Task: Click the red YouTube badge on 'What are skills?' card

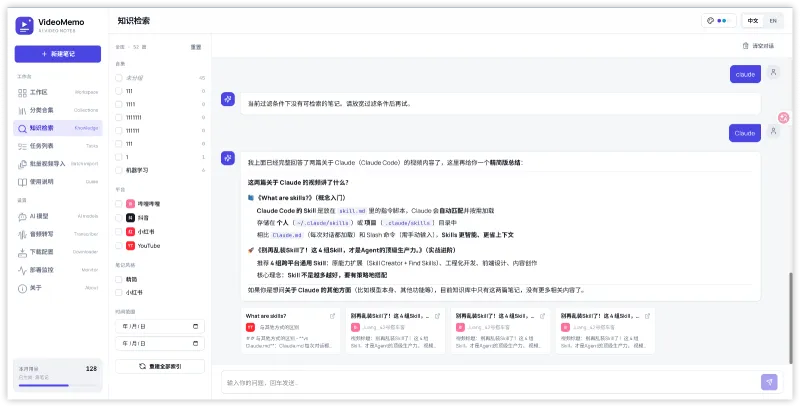Action: pyautogui.click(x=250, y=327)
